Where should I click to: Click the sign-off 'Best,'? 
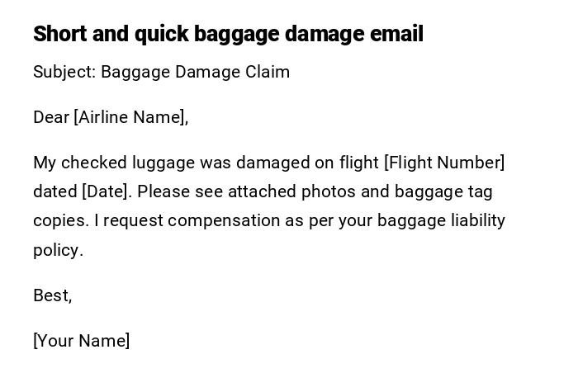point(52,295)
